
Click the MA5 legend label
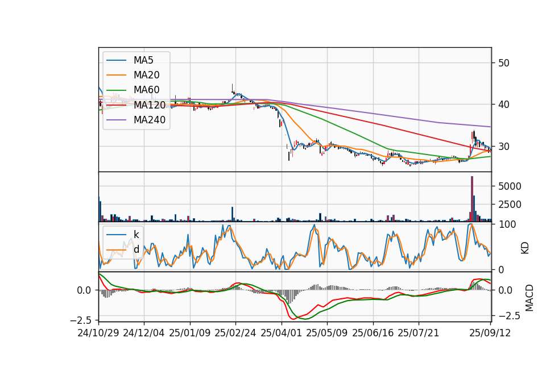pyautogui.click(x=143, y=60)
